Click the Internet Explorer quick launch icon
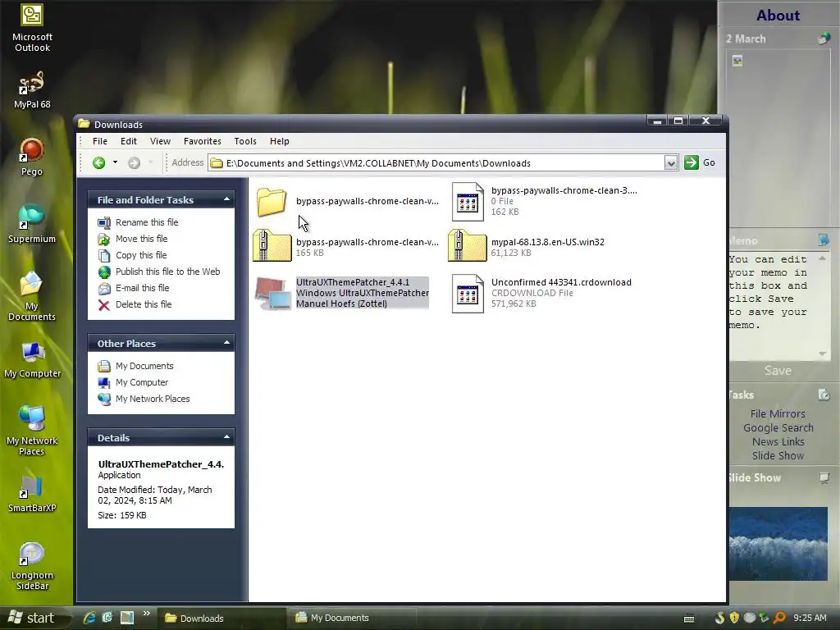840x630 pixels. [89, 618]
